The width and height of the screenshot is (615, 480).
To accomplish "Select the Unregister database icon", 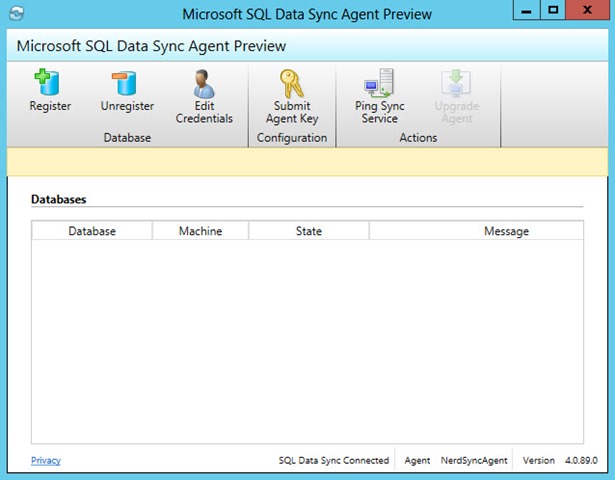I will [126, 83].
